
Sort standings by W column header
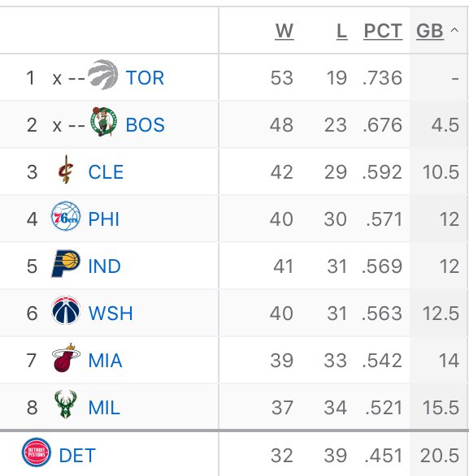click(284, 31)
